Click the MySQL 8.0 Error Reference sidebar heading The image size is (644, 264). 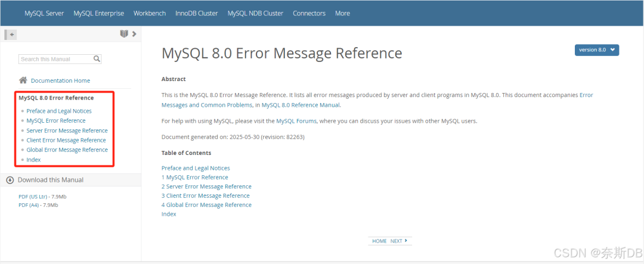point(56,98)
